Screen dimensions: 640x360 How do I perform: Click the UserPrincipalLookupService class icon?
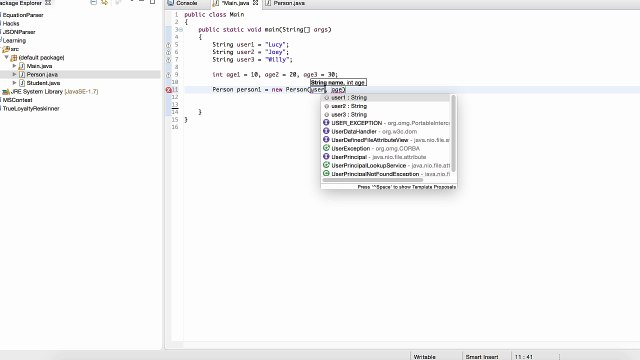(x=326, y=165)
